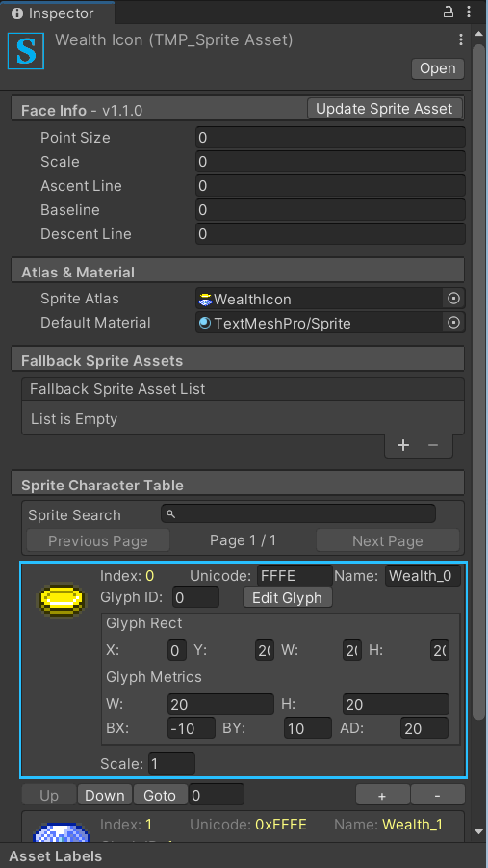
Task: Open the Inspector tab options menu
Action: click(x=469, y=13)
